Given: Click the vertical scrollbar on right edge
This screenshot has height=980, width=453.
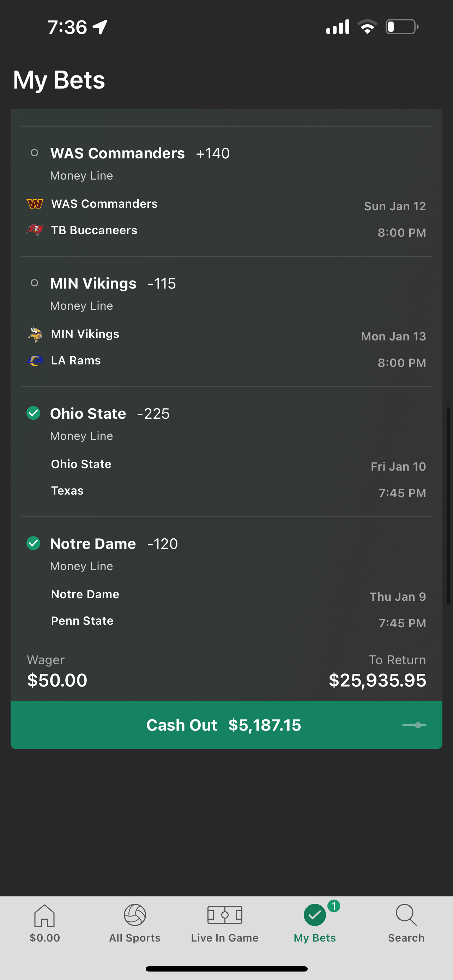Looking at the screenshot, I should click(x=448, y=506).
